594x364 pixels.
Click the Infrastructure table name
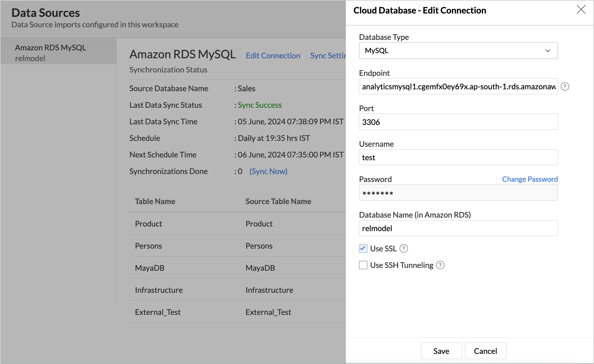(159, 290)
